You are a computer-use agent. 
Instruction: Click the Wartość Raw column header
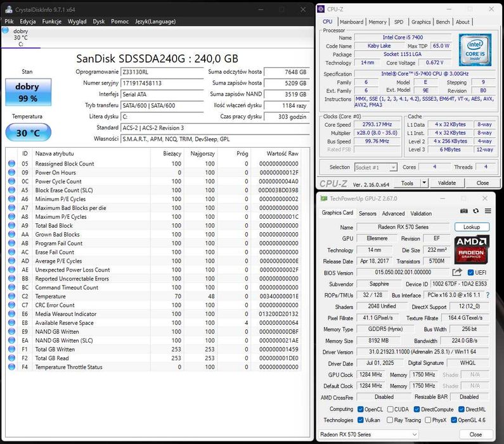[282, 153]
